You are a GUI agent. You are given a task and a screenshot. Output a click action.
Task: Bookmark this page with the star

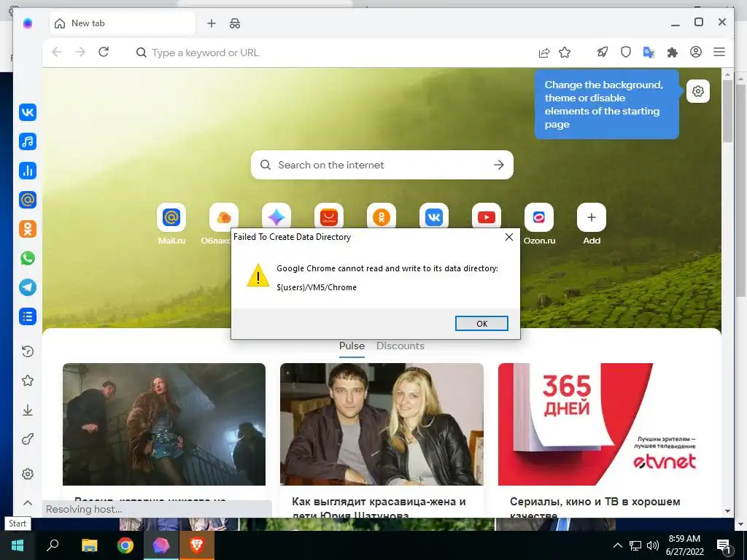565,52
